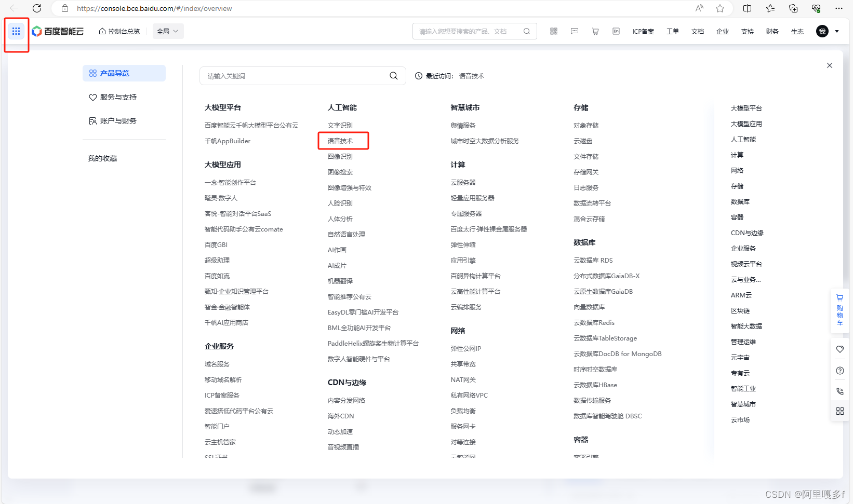Open 私有网络VPC link
Screen dimensions: 853x504
(469, 395)
